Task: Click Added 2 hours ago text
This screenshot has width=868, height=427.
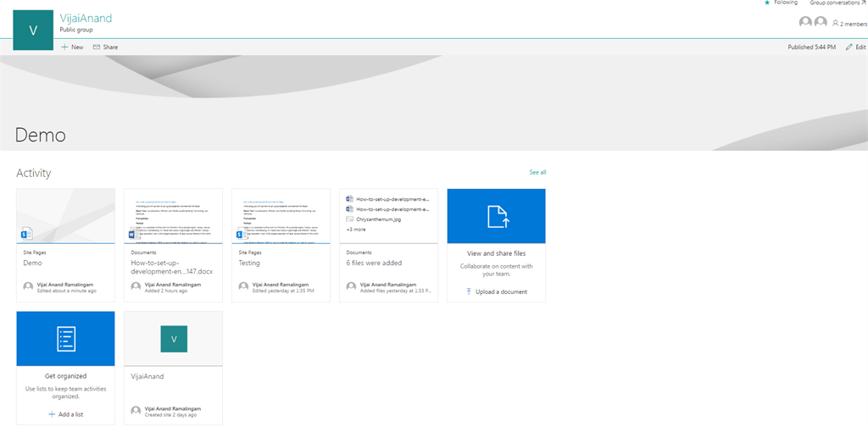Action: [165, 291]
